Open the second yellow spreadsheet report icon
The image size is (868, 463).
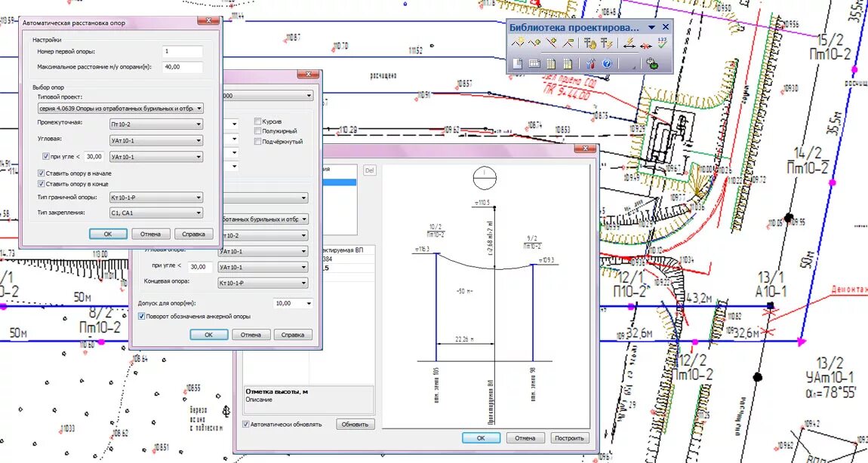(x=568, y=63)
